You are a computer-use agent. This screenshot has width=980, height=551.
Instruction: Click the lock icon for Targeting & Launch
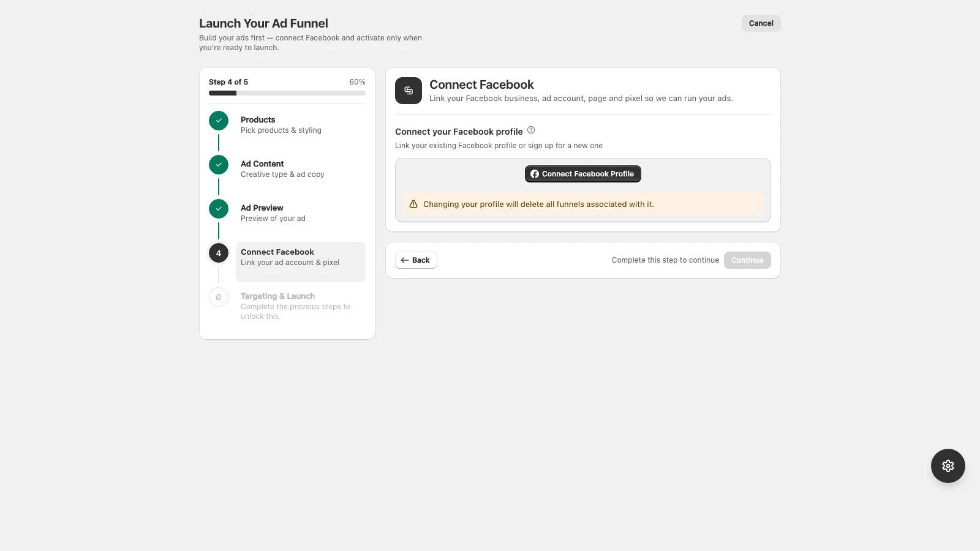tap(219, 297)
